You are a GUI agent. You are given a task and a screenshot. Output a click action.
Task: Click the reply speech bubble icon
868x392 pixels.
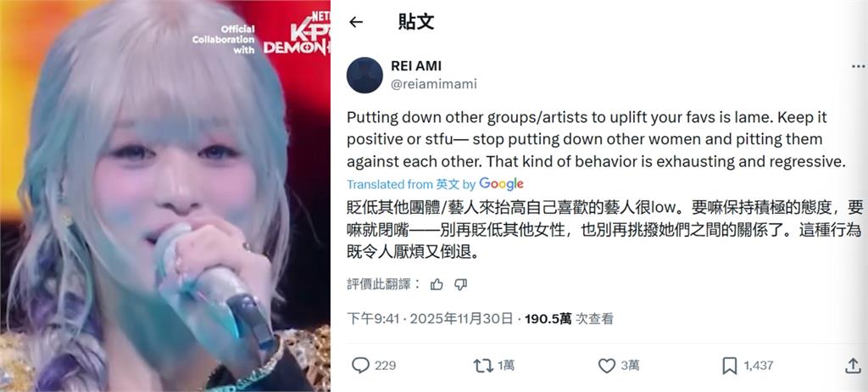tap(360, 366)
